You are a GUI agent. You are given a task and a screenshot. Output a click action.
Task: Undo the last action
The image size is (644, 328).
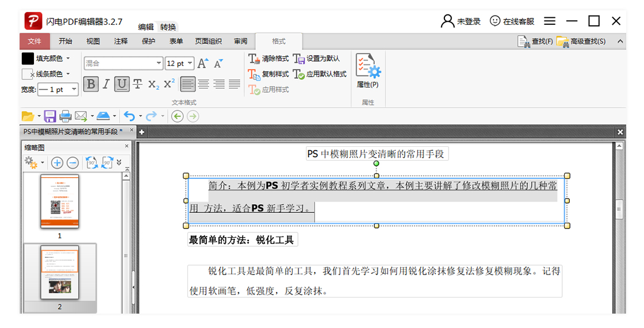click(x=129, y=116)
